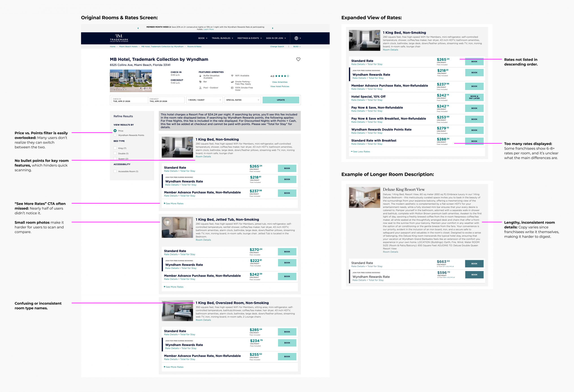Book the $279.10 Double Points Rate
The image size is (574, 392).
pos(474,130)
